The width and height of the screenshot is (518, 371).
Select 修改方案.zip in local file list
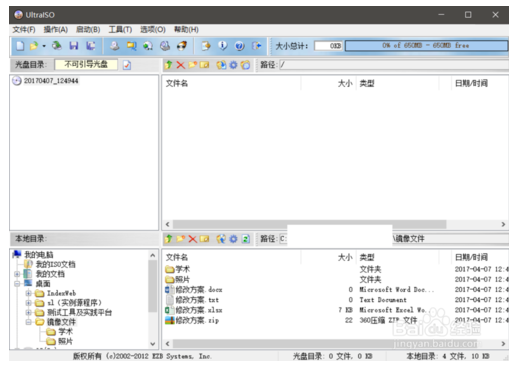(192, 321)
